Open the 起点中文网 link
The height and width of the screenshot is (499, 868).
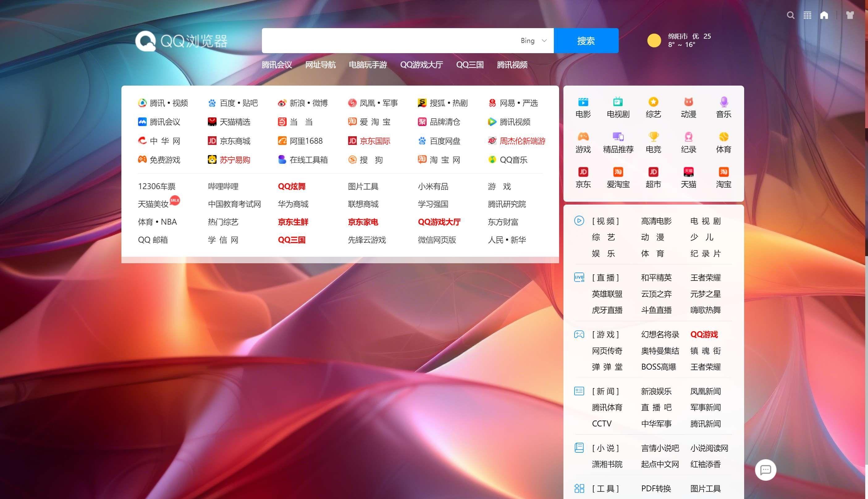tap(660, 464)
